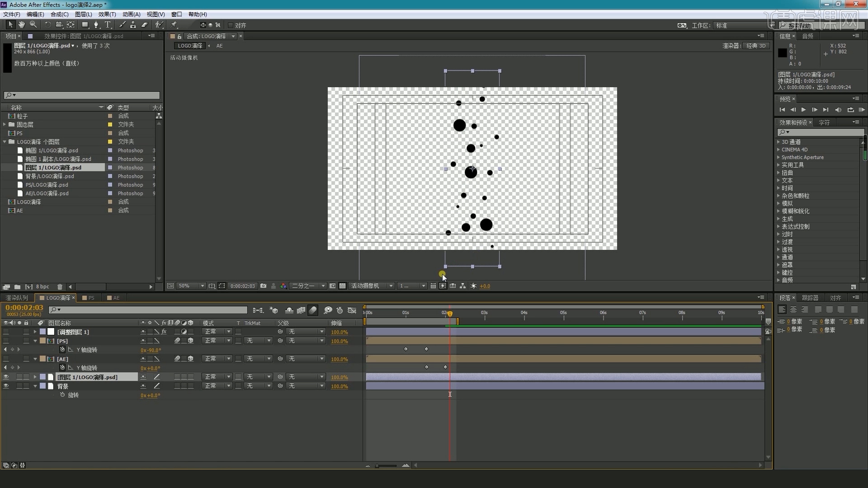Adjust the timeline zoom slider
This screenshot has width=868, height=488.
click(x=386, y=465)
